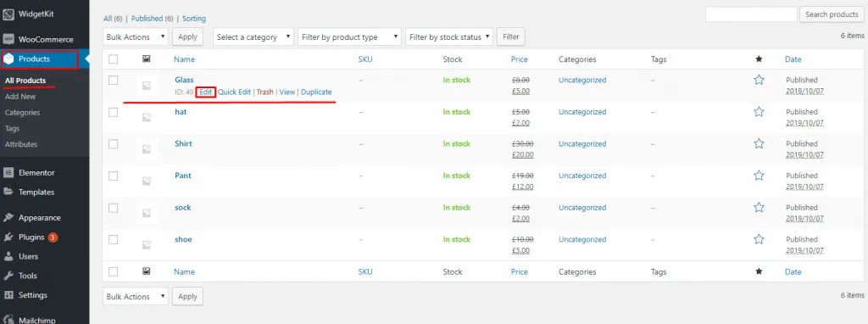Click the WooCommerce sidebar icon
The height and width of the screenshot is (324, 868).
tap(8, 39)
